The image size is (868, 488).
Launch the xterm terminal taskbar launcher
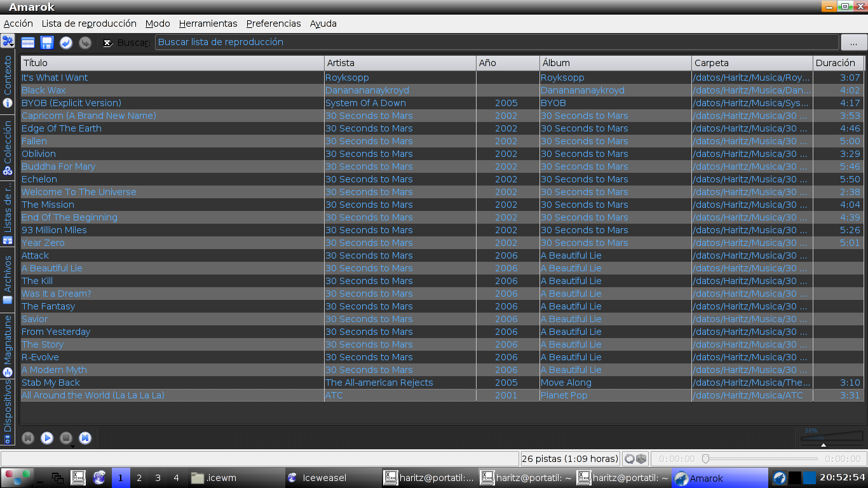pyautogui.click(x=78, y=478)
